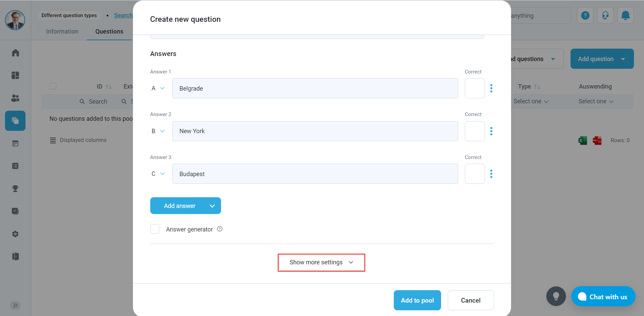The height and width of the screenshot is (316, 644).
Task: Go to home icon in sidebar
Action: click(15, 53)
